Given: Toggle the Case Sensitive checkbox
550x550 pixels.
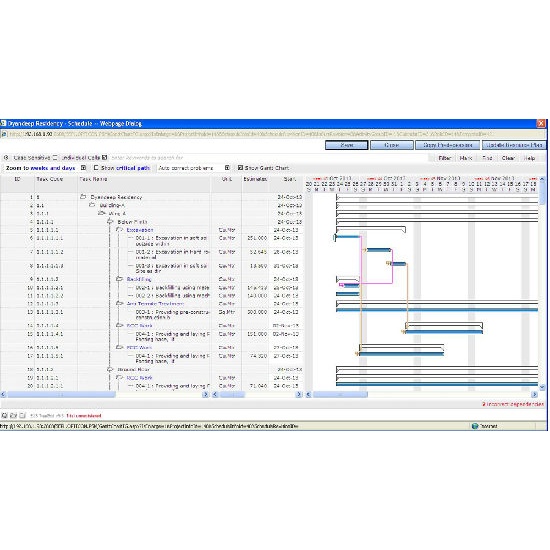Looking at the screenshot, I should tap(55, 157).
